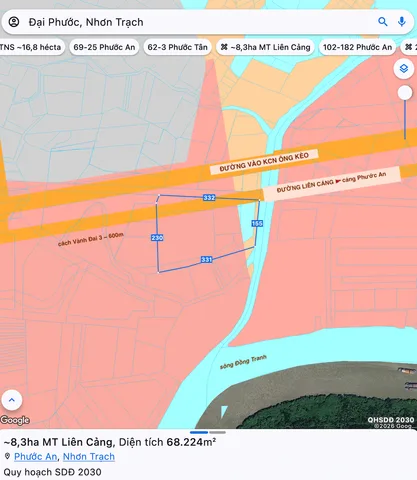The image size is (417, 480).
Task: Click the 155 edge length marker
Action: 257,223
